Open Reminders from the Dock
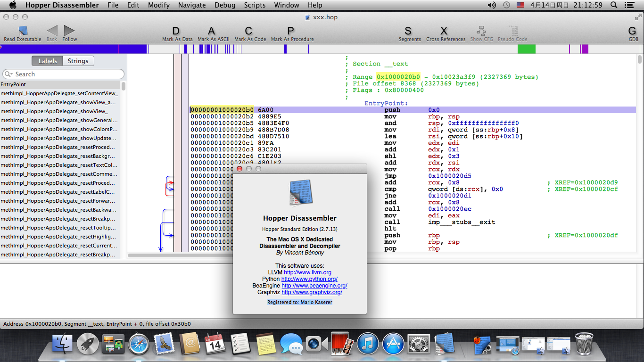The image size is (644, 362). (x=240, y=344)
